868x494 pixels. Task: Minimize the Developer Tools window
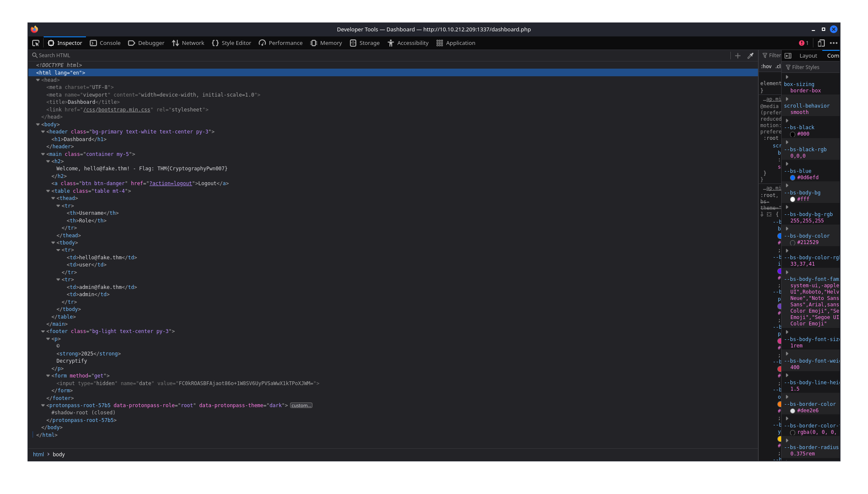[x=813, y=30]
